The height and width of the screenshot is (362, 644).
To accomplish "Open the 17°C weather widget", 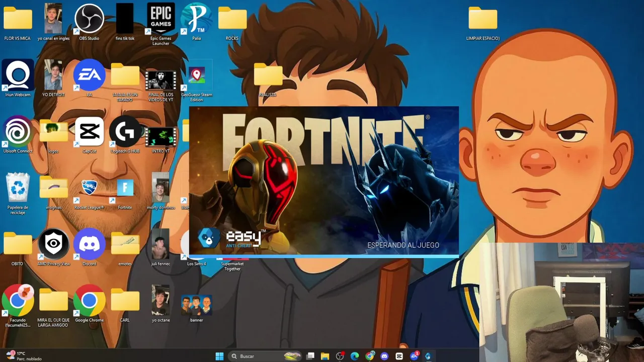I will 24,356.
